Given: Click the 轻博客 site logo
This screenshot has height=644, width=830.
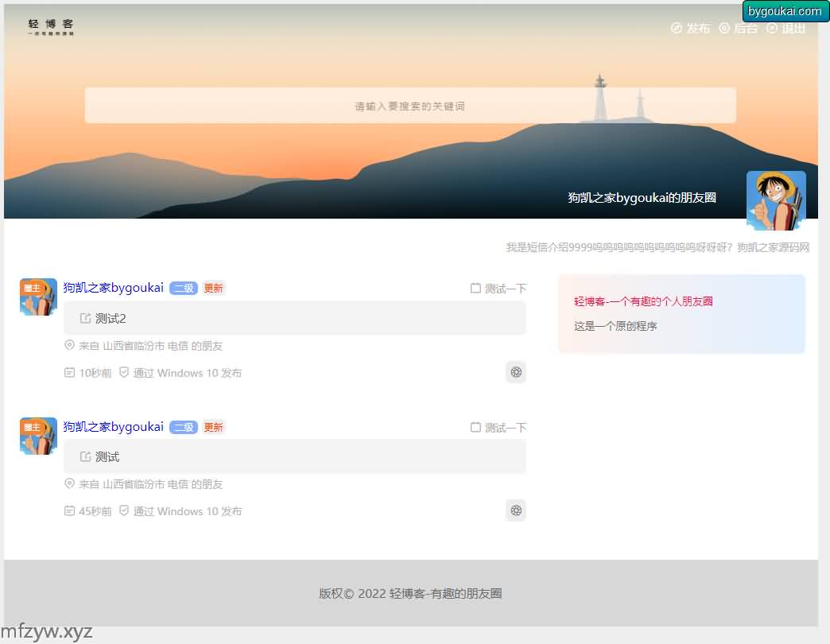Looking at the screenshot, I should (50, 27).
